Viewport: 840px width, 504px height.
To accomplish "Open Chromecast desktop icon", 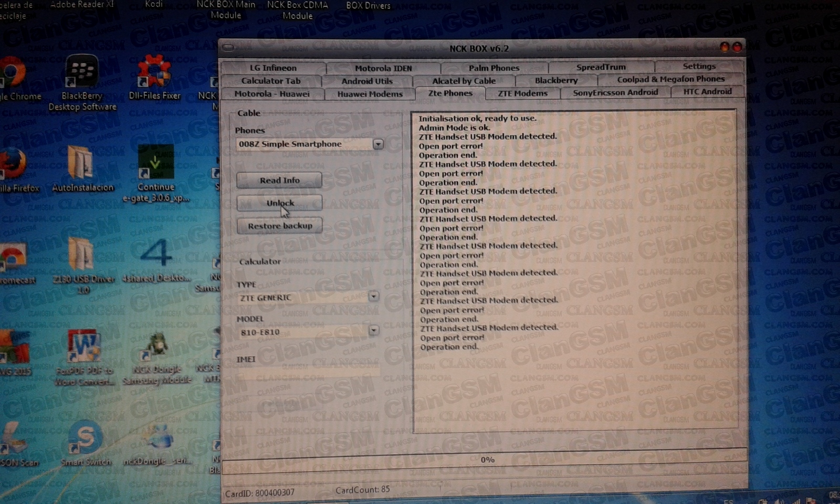I will tap(15, 263).
